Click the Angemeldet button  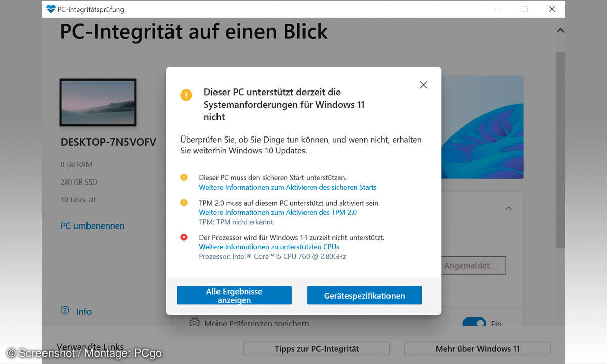click(473, 265)
